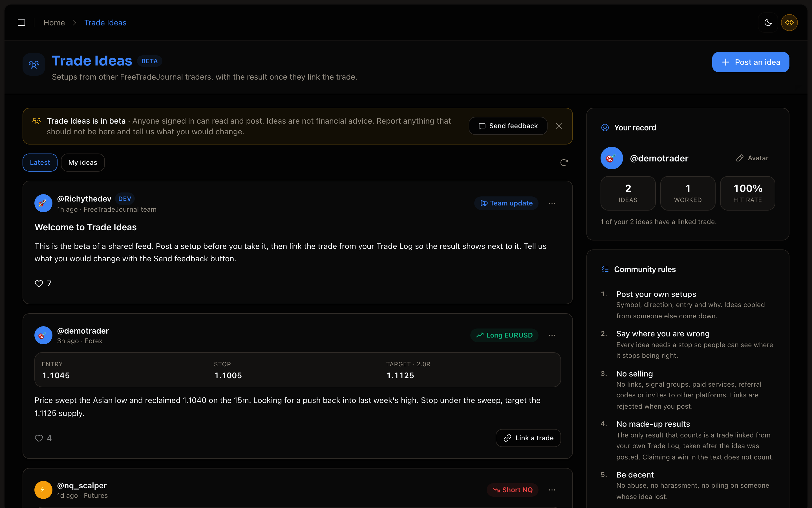This screenshot has width=812, height=508.
Task: Switch theme with the moon icon
Action: [768, 23]
